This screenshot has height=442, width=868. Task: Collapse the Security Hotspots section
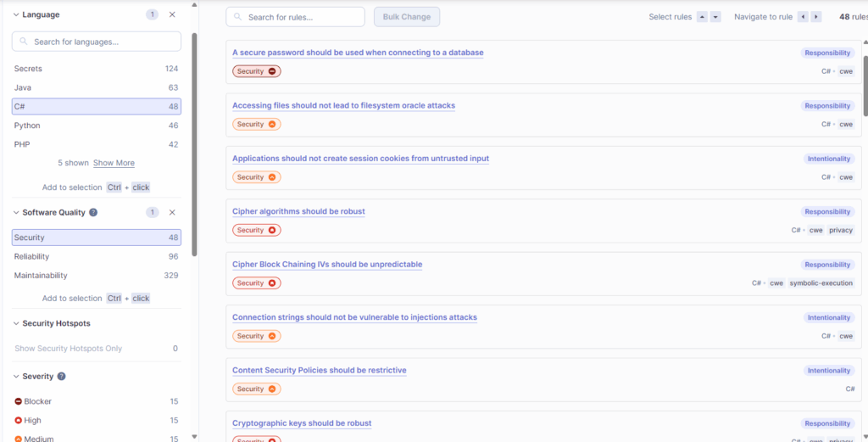coord(16,323)
